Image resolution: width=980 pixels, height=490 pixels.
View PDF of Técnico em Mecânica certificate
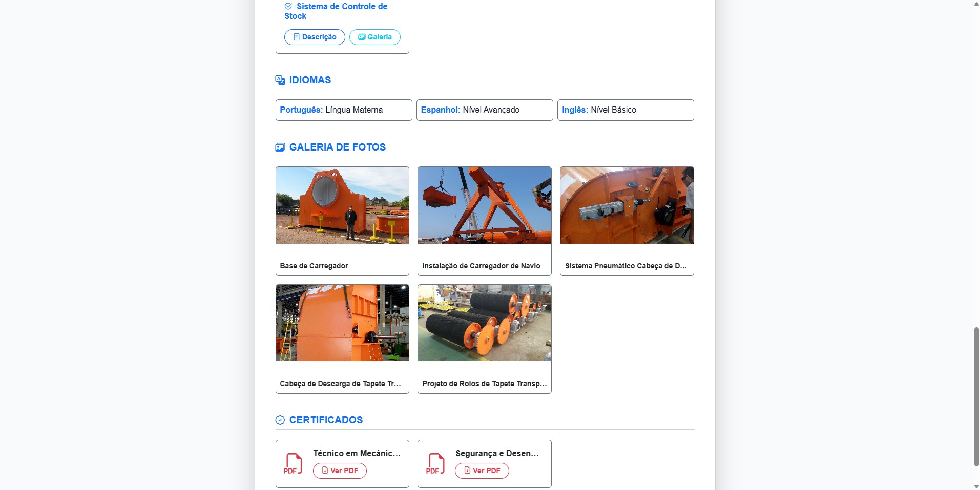(340, 471)
